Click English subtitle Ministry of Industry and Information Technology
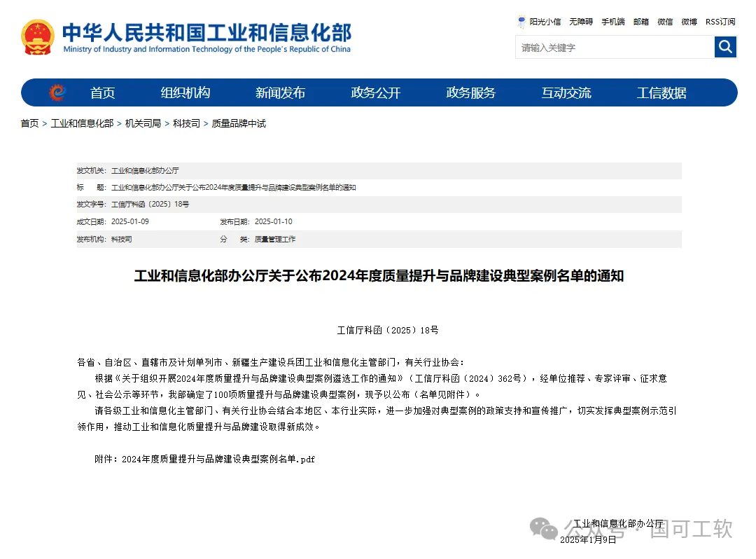 tap(206, 49)
